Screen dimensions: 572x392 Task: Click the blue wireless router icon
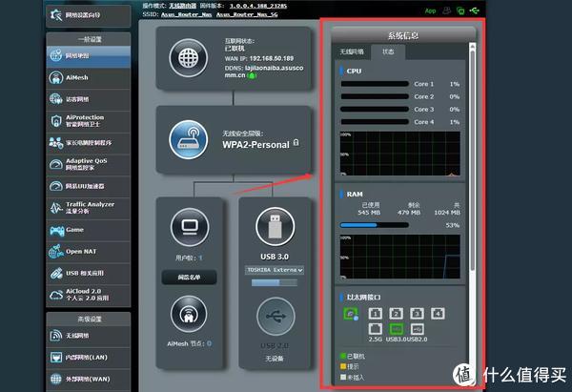pos(188,139)
